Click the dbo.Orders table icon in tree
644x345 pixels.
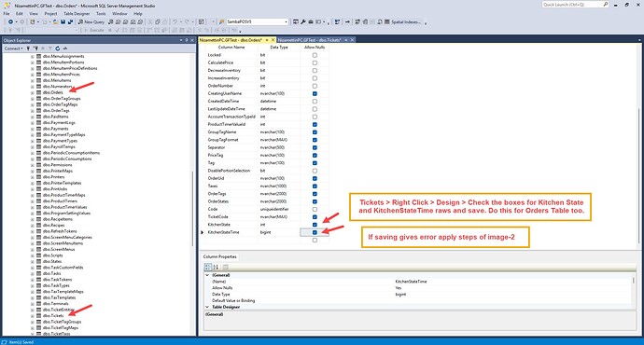(x=38, y=92)
